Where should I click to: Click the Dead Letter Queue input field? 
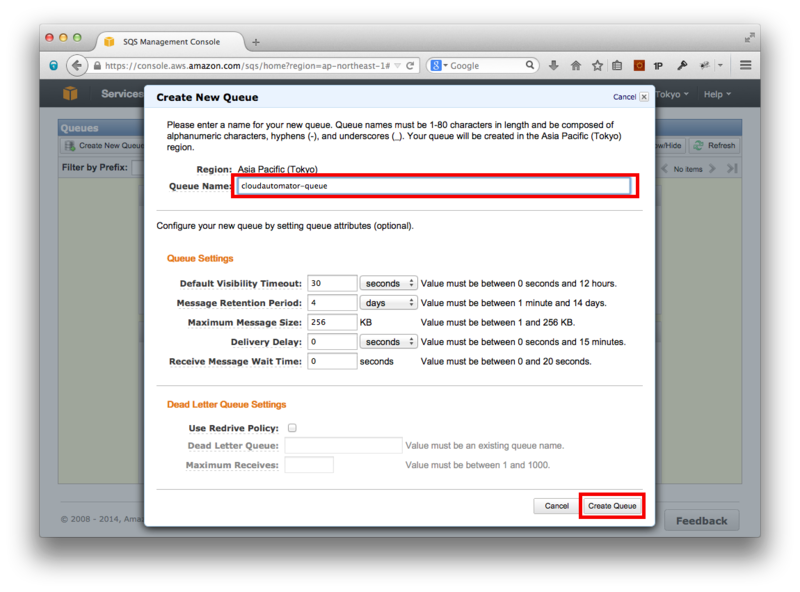tap(343, 446)
